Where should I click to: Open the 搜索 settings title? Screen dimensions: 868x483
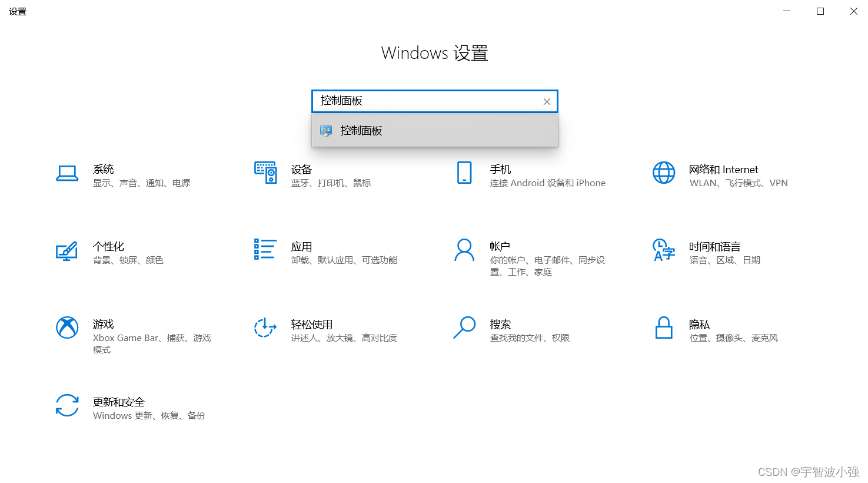[500, 325]
